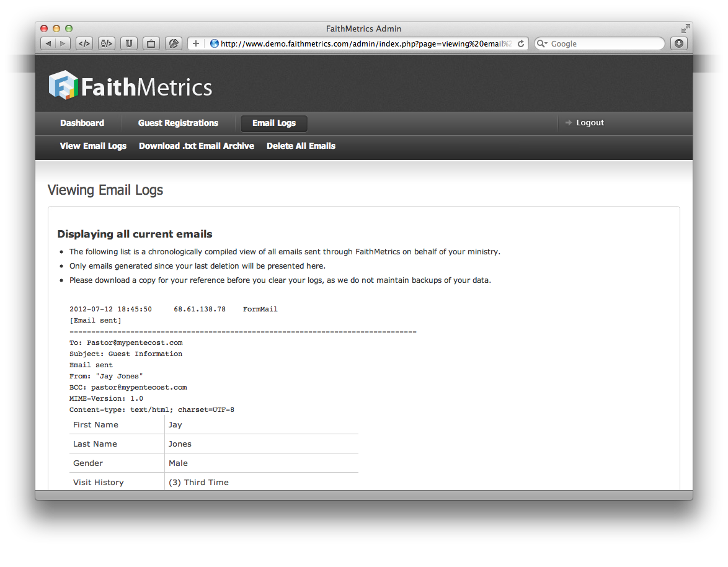Select the Email Logs tab
The width and height of the screenshot is (728, 567).
pyautogui.click(x=274, y=123)
